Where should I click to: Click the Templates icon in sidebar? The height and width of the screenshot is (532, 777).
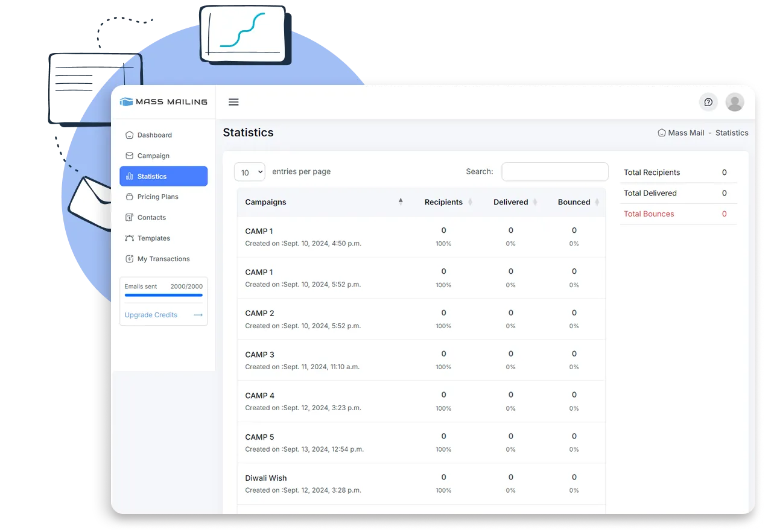129,238
